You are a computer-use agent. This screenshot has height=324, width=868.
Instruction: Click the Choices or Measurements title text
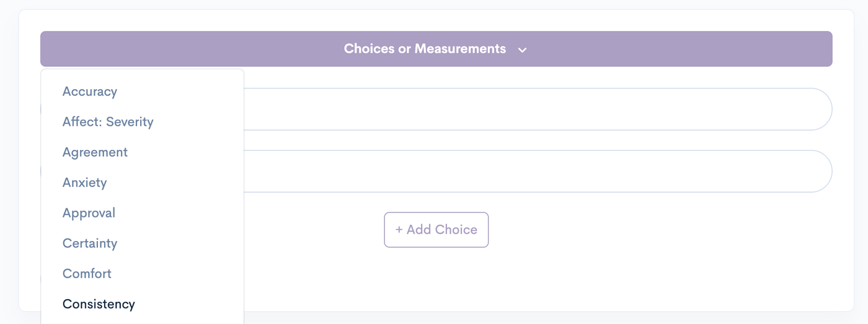tap(425, 49)
